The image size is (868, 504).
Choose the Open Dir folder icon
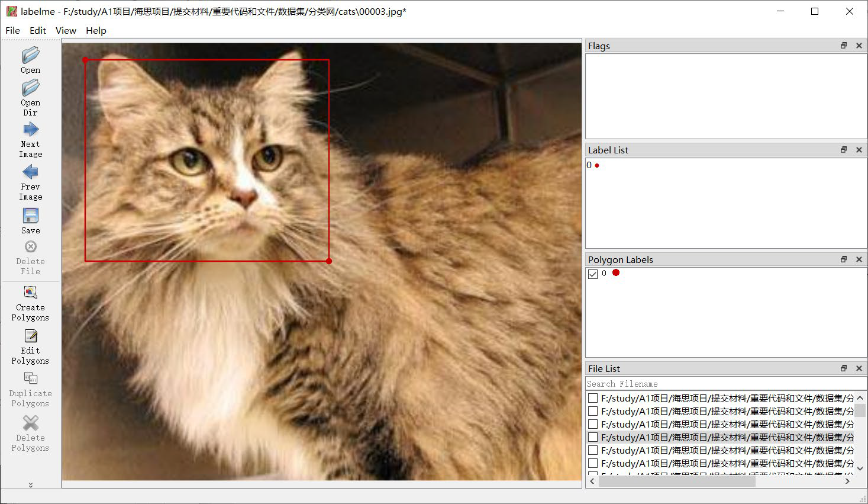pyautogui.click(x=31, y=88)
